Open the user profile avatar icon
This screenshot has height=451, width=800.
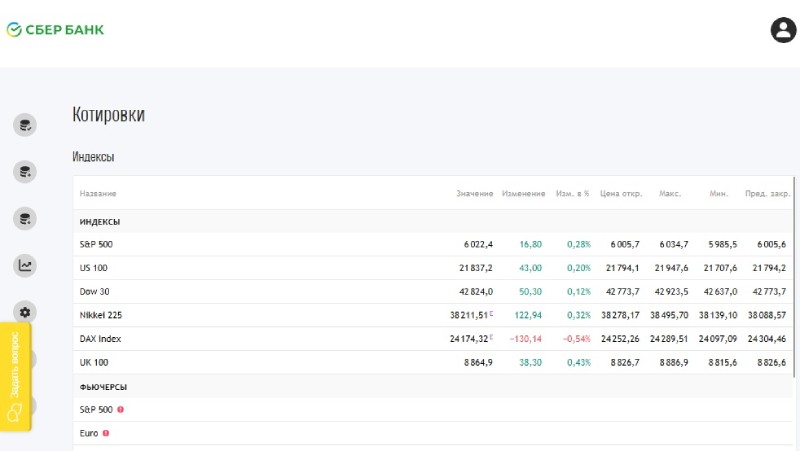tap(783, 30)
